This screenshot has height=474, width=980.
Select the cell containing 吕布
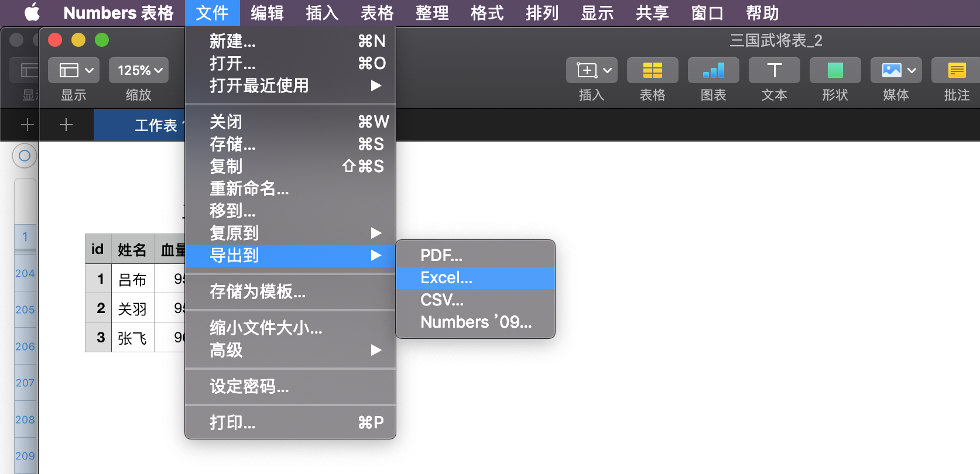point(132,279)
